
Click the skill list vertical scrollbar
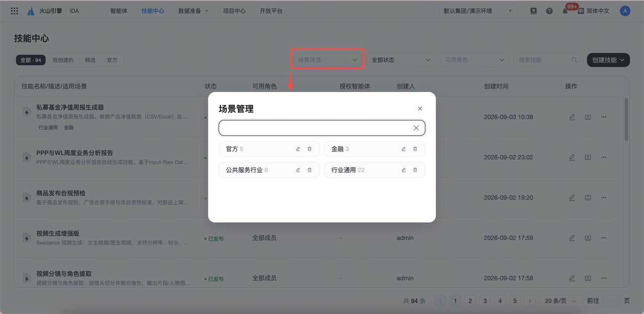pos(626,119)
